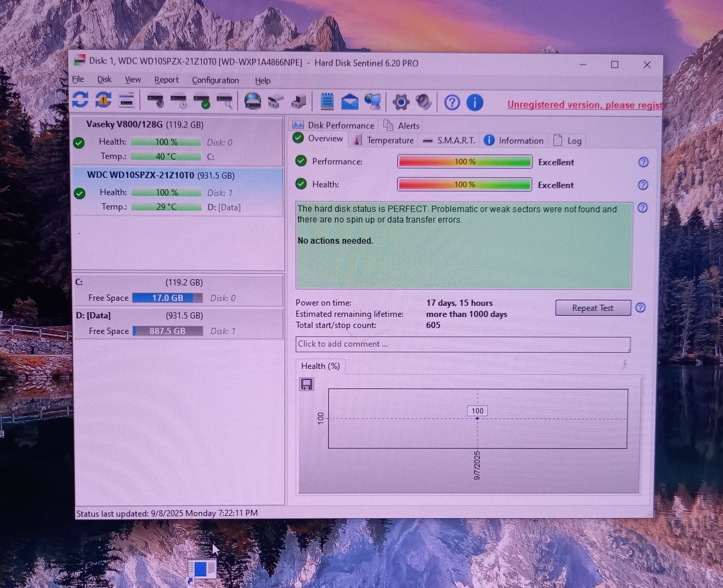Open the Help menu
Screen dimensions: 723x588
pos(262,81)
